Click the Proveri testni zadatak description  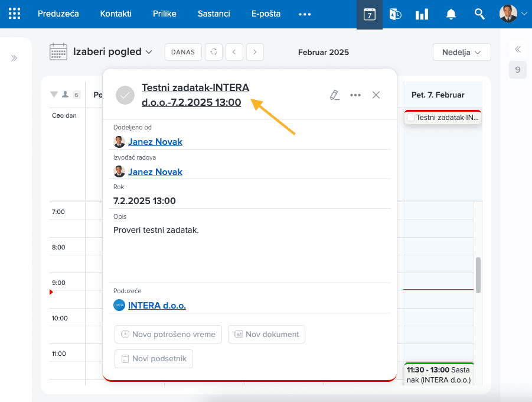pos(156,230)
